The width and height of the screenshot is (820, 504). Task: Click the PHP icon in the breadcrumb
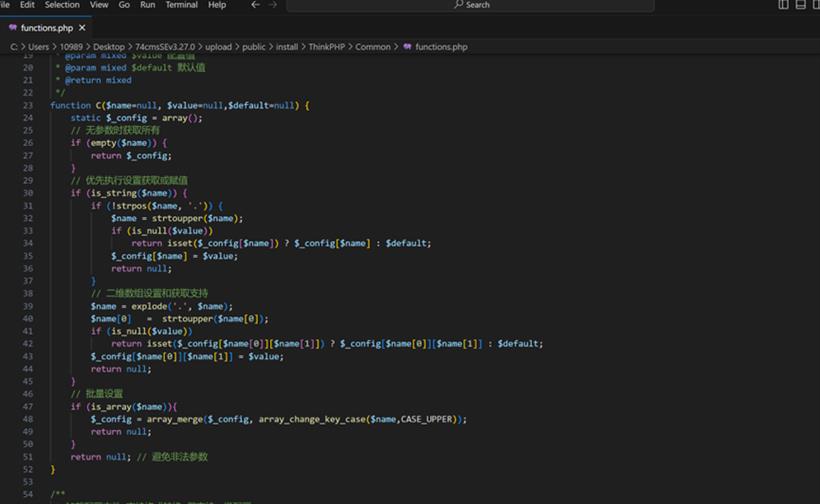[x=407, y=47]
